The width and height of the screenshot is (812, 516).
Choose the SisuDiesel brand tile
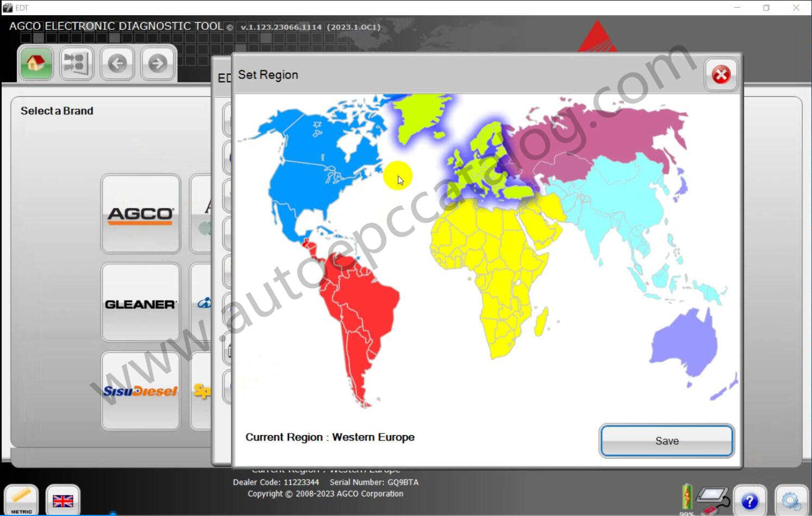click(x=141, y=391)
